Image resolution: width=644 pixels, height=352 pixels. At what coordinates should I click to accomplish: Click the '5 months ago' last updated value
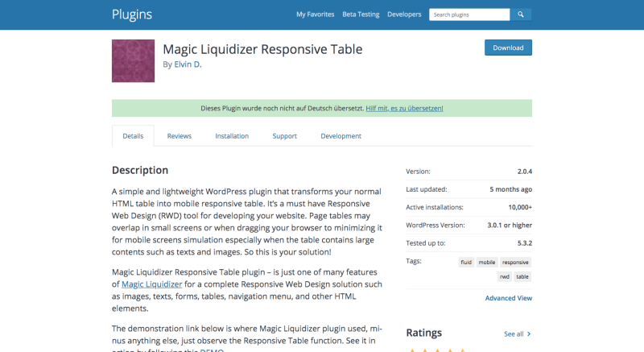510,189
